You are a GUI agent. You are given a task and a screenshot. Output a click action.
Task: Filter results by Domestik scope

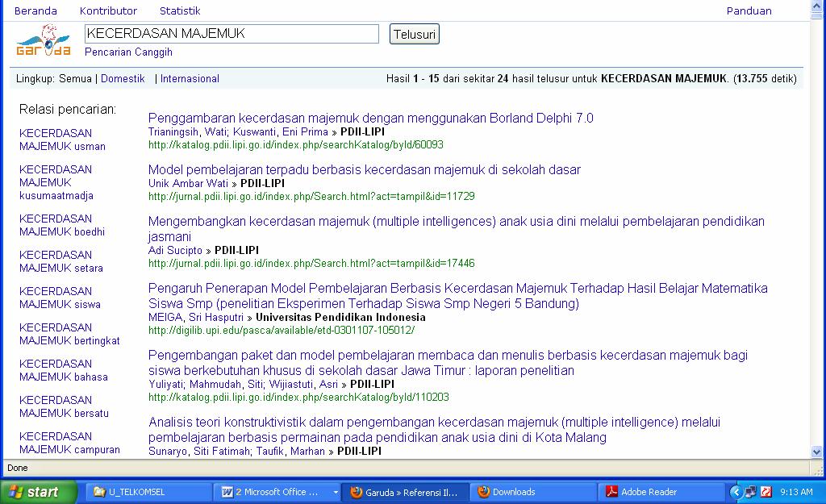point(122,79)
